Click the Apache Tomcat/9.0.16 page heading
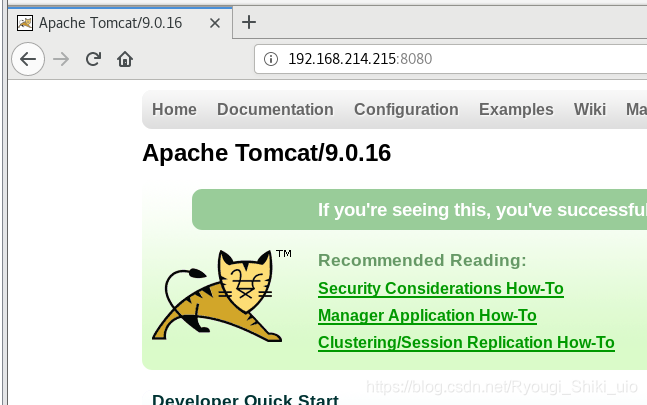This screenshot has width=647, height=405. coord(267,153)
